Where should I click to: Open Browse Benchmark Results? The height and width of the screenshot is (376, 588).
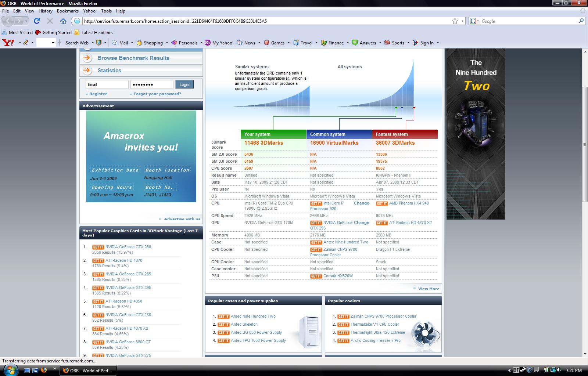click(x=133, y=58)
